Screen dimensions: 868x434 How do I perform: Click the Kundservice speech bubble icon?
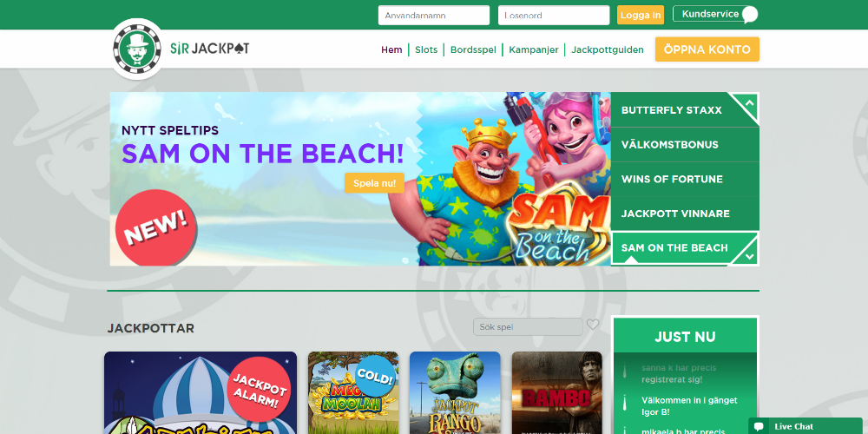pyautogui.click(x=750, y=15)
